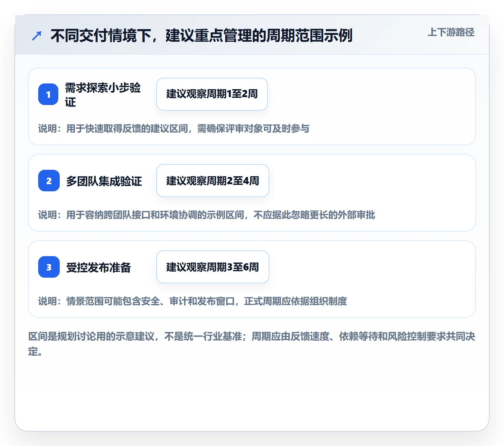Click the heading 需求探索小步验证
The image size is (504, 446).
[x=103, y=95]
